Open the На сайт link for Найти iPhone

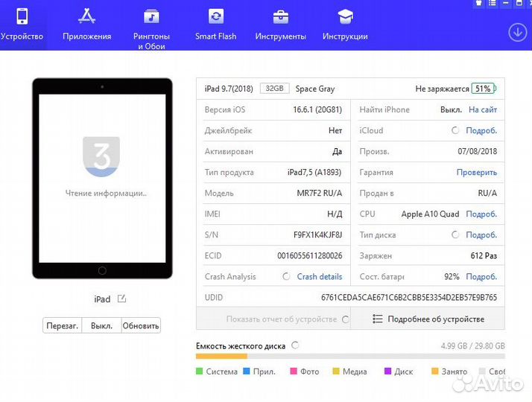[483, 110]
